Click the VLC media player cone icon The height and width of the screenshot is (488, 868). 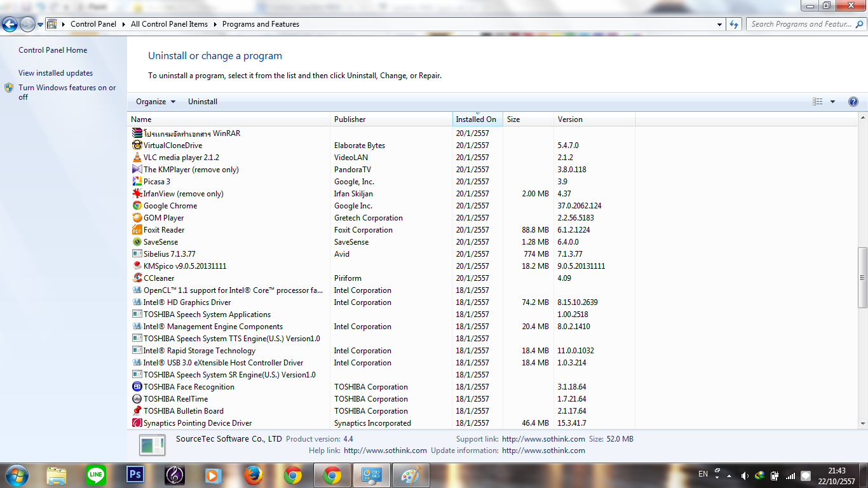[x=137, y=158]
